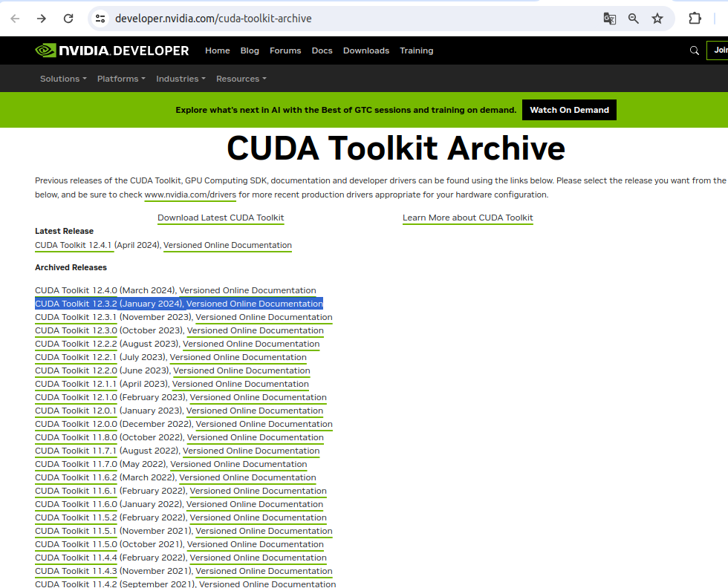Screen dimensions: 728x588
Task: Open the Forums nav item
Action: tap(285, 50)
